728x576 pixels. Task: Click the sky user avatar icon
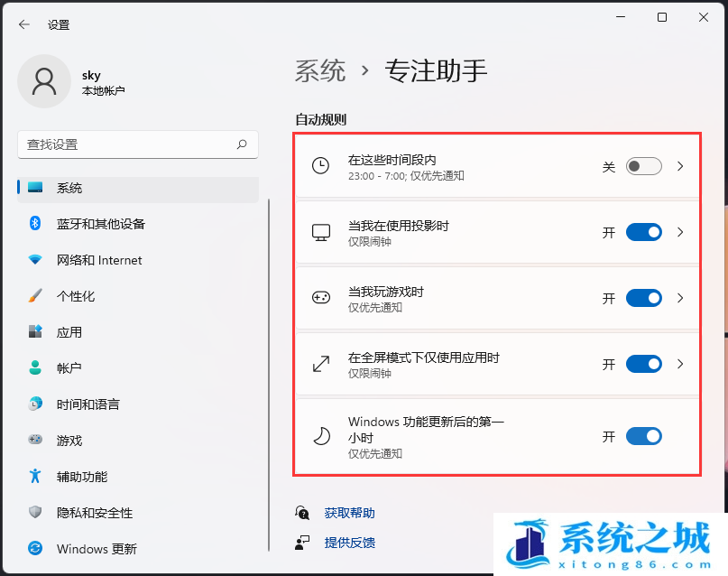pos(44,81)
